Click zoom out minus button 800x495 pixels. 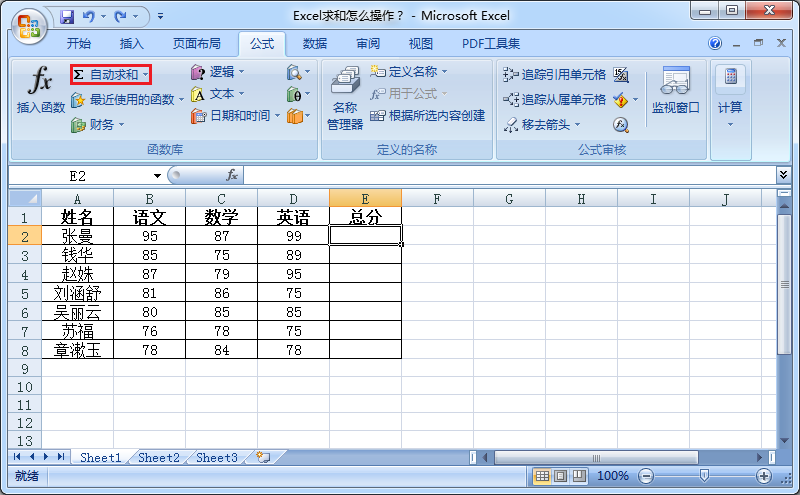coord(646,476)
